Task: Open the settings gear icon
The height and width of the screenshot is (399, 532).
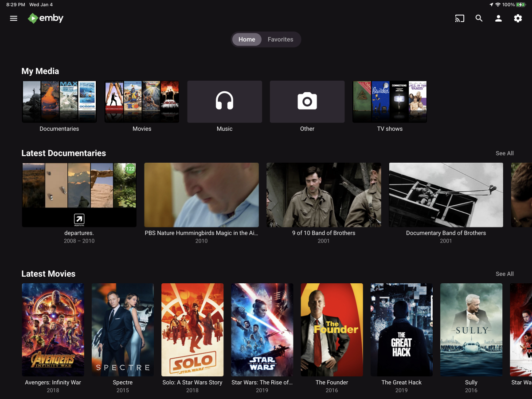Action: pyautogui.click(x=518, y=19)
